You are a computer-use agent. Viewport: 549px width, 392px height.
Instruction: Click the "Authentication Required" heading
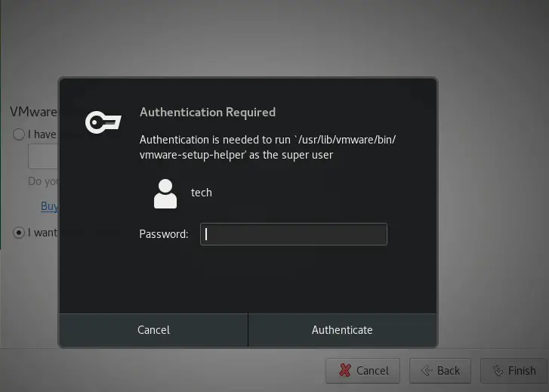(208, 112)
